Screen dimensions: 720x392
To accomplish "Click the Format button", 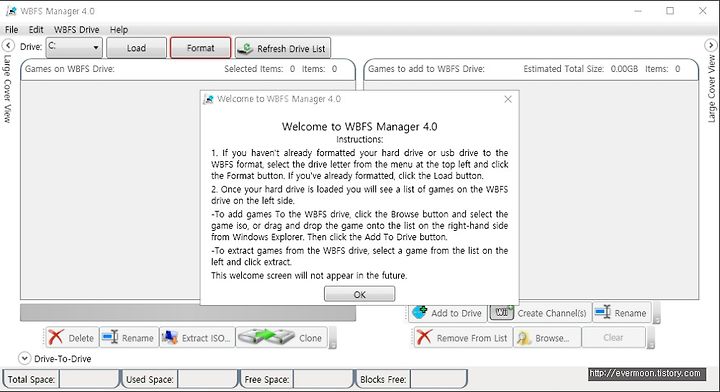I will coord(200,48).
